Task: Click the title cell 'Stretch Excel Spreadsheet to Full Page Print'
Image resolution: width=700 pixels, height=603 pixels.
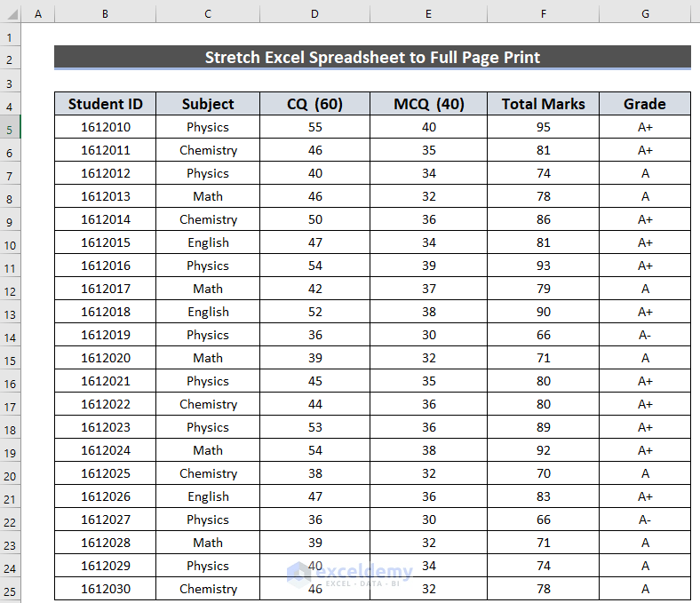Action: [372, 57]
